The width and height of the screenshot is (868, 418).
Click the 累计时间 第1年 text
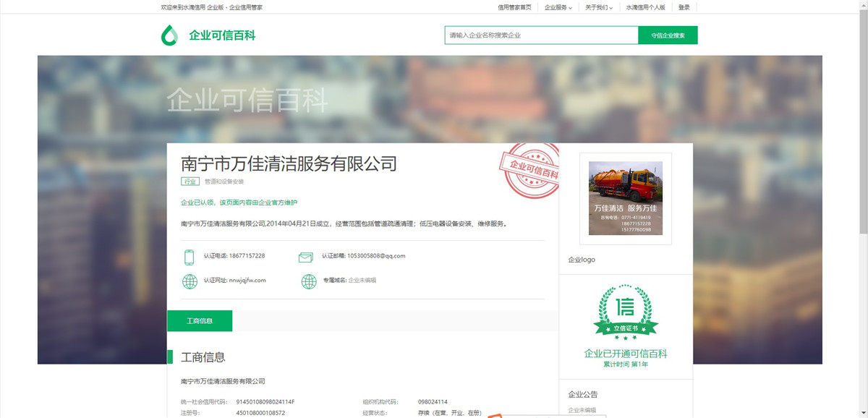click(x=626, y=364)
